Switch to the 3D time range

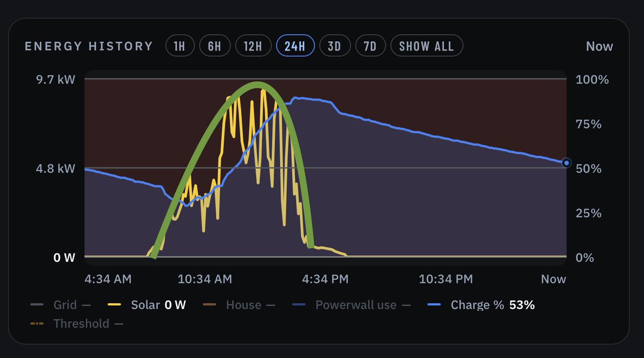click(335, 46)
